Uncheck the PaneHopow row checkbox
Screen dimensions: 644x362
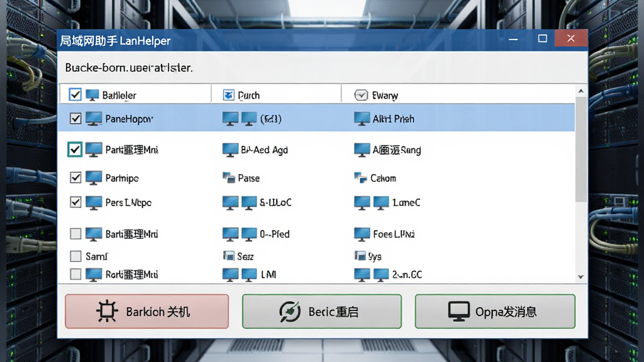(x=75, y=119)
